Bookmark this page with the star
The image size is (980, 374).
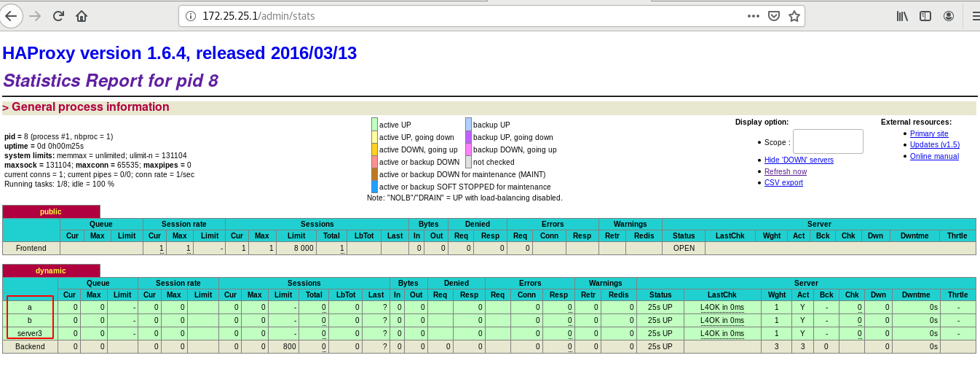click(x=794, y=16)
